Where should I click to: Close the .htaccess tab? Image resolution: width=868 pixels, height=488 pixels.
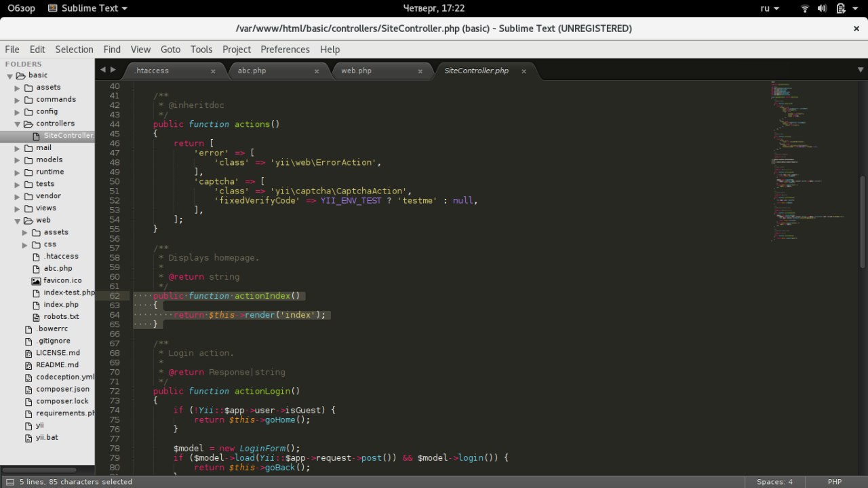[213, 71]
